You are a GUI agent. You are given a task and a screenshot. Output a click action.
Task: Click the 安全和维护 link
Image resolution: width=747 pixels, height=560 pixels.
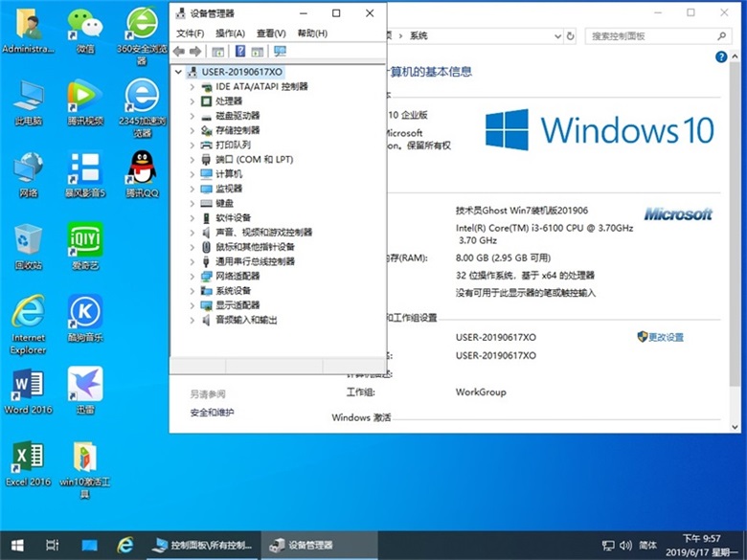[x=212, y=413]
